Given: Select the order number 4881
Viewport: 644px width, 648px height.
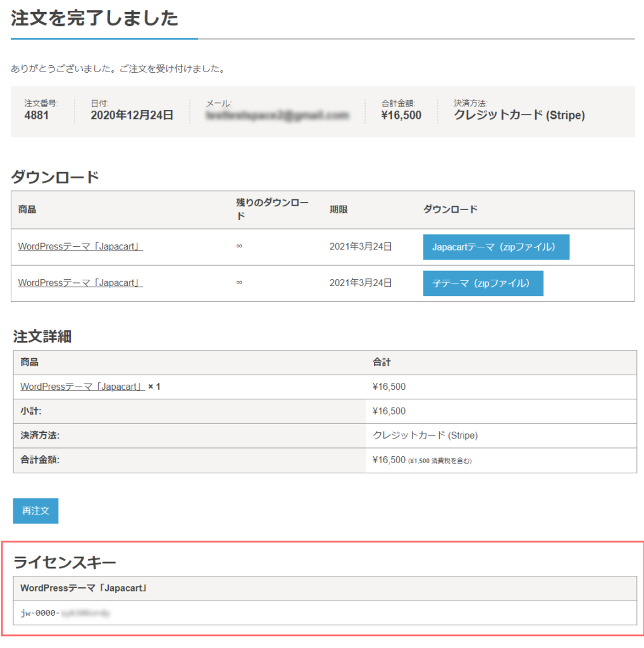Looking at the screenshot, I should [x=36, y=115].
